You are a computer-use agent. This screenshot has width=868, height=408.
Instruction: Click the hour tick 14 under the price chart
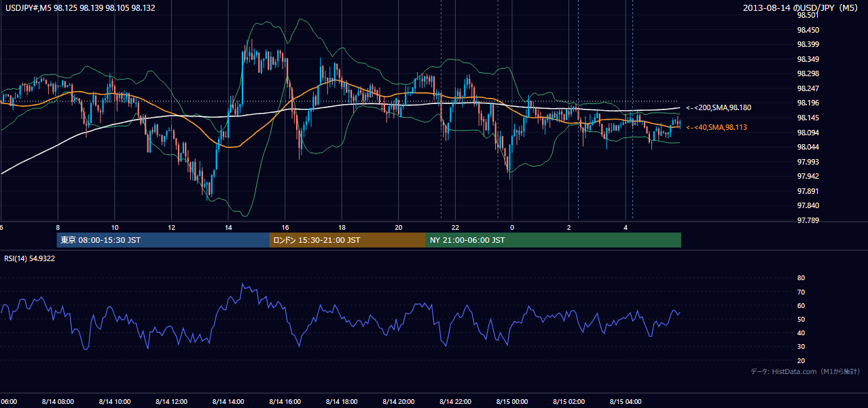[x=228, y=227]
